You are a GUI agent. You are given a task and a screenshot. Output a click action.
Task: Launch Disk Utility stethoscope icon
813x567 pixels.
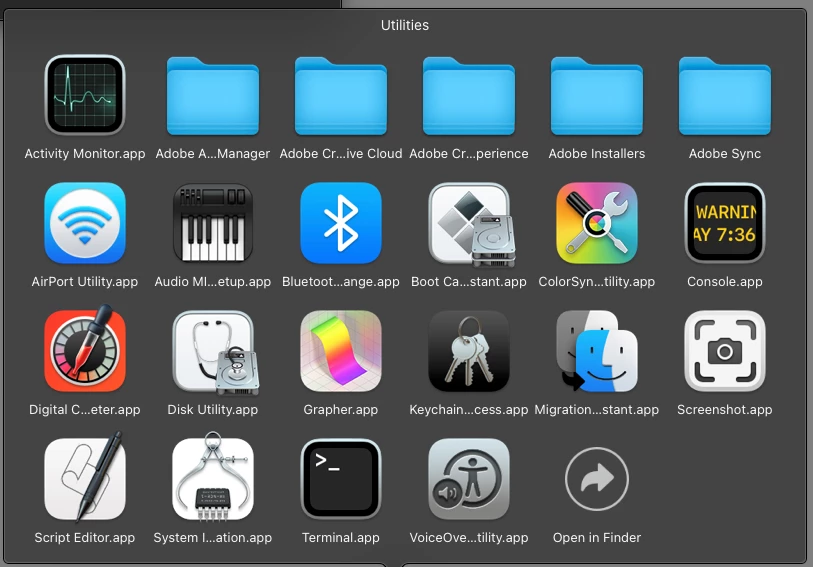215,352
